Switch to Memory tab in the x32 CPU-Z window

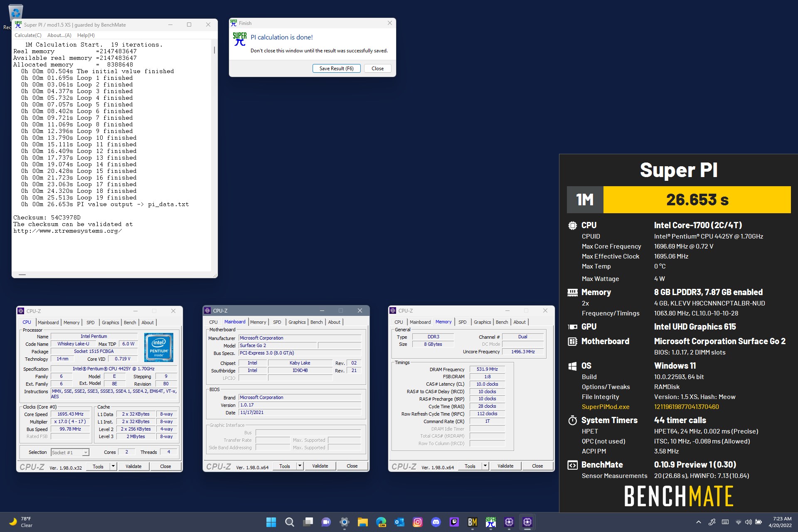(x=71, y=323)
